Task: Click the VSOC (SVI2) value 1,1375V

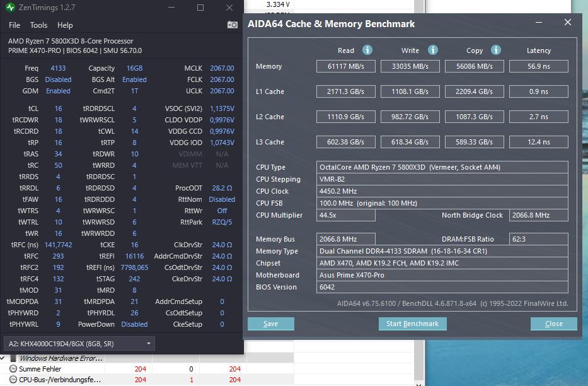Action: click(x=222, y=108)
